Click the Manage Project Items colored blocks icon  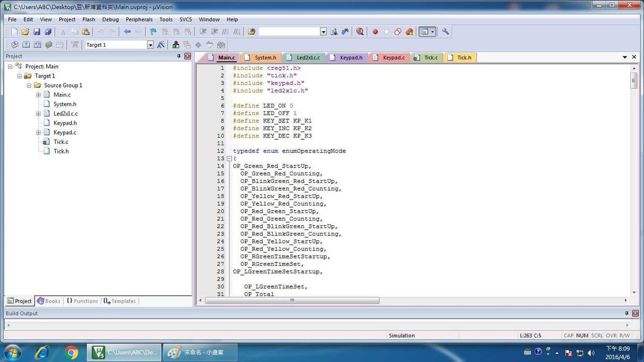(176, 45)
